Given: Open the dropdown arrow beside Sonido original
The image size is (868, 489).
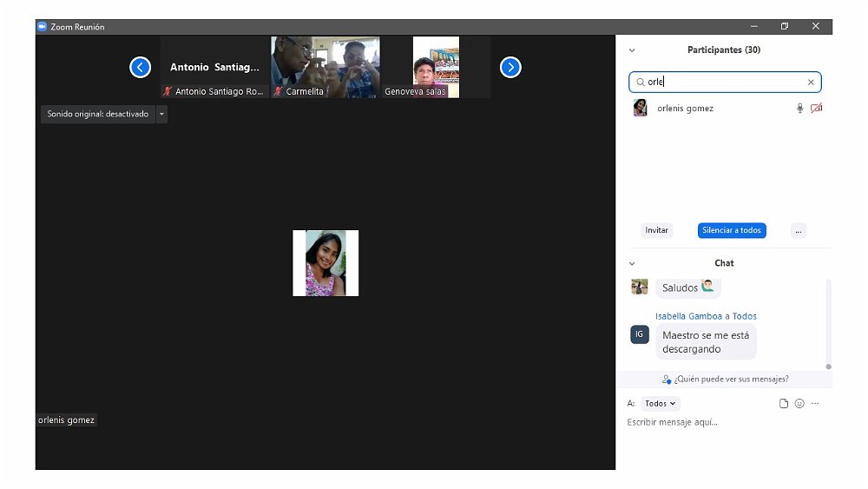Looking at the screenshot, I should (x=161, y=114).
